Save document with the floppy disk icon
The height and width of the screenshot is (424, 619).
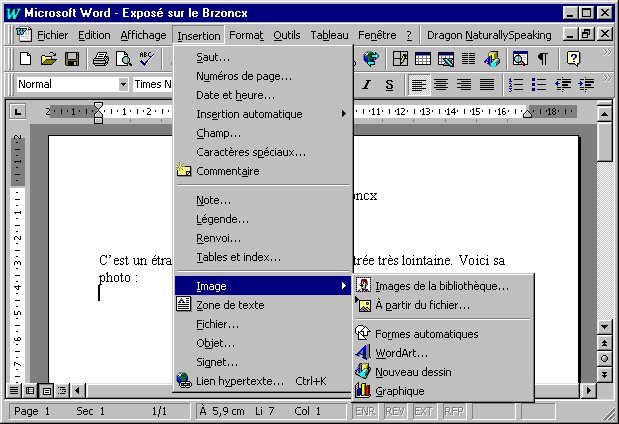click(72, 59)
